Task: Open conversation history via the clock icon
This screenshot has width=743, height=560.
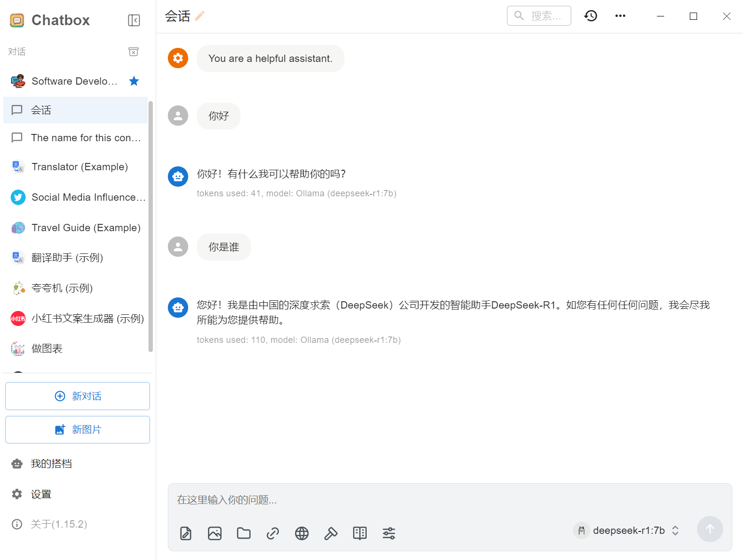Action: [x=591, y=15]
